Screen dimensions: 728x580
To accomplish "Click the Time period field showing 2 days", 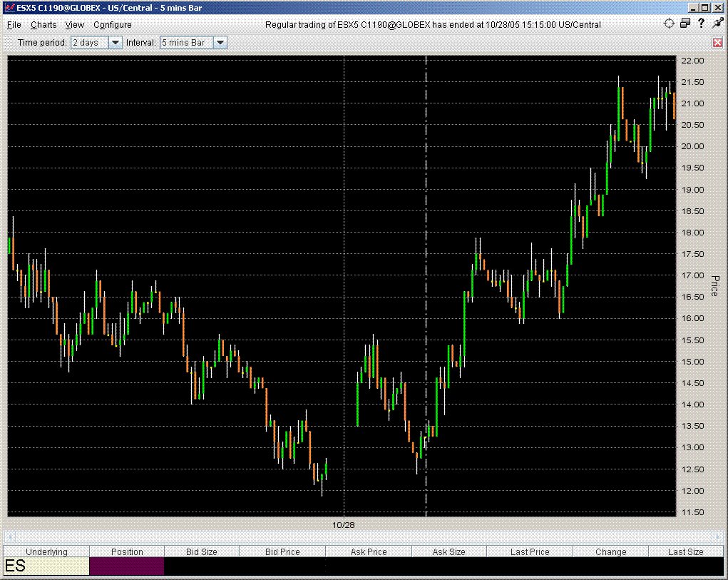I will click(90, 43).
